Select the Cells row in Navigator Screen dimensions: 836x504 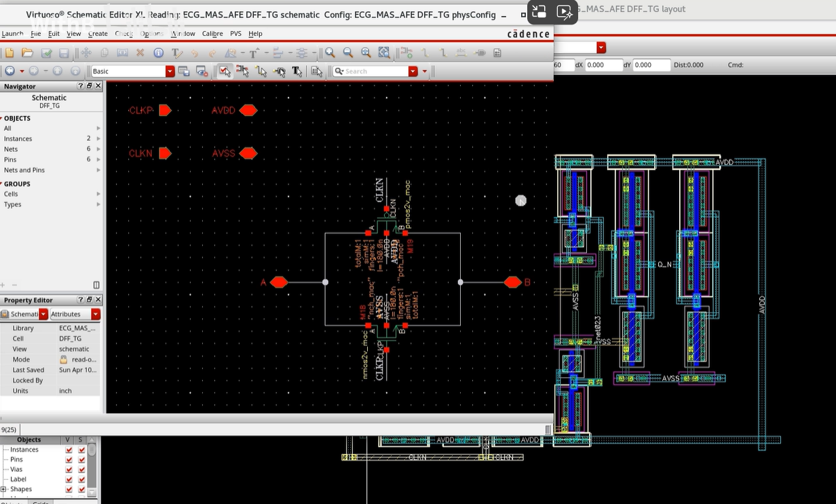[x=51, y=194]
